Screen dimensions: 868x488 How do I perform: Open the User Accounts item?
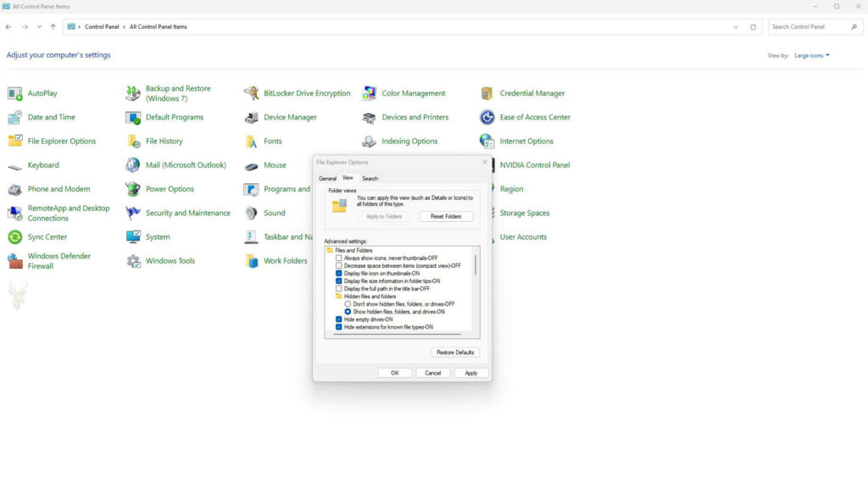[522, 237]
